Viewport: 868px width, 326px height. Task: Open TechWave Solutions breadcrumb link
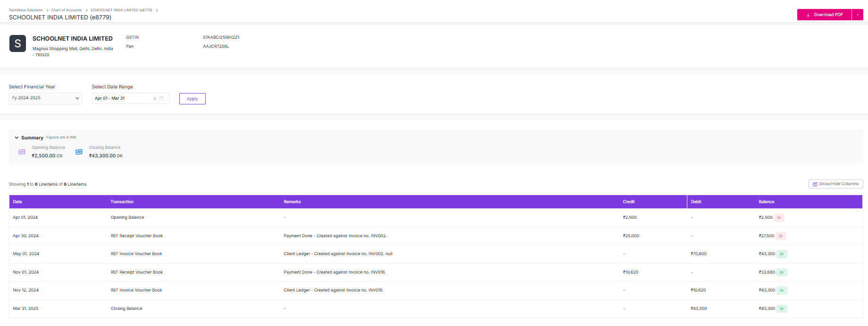coord(25,10)
